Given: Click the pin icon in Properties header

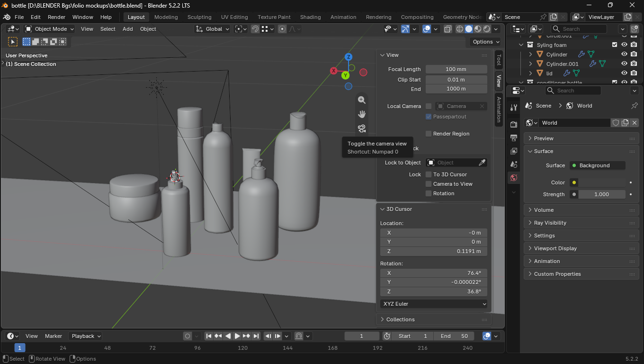Looking at the screenshot, I should click(x=635, y=106).
